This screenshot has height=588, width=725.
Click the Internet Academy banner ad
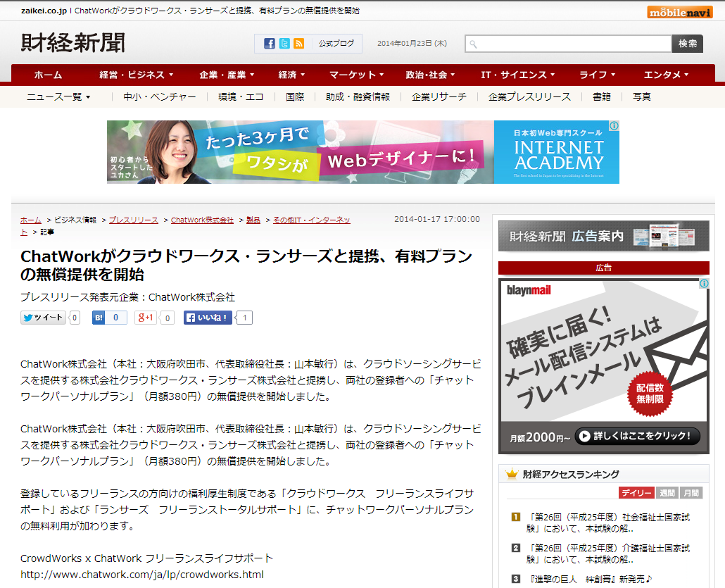(x=363, y=152)
